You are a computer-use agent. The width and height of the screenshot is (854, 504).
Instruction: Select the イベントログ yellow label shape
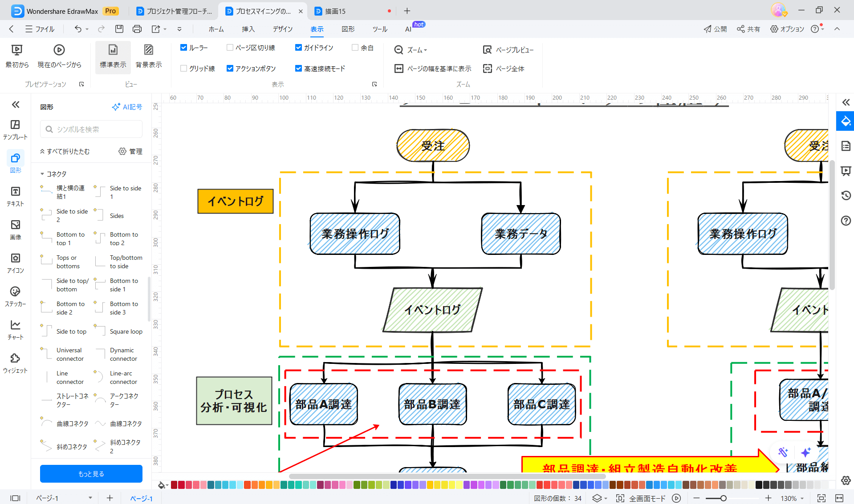click(x=236, y=201)
